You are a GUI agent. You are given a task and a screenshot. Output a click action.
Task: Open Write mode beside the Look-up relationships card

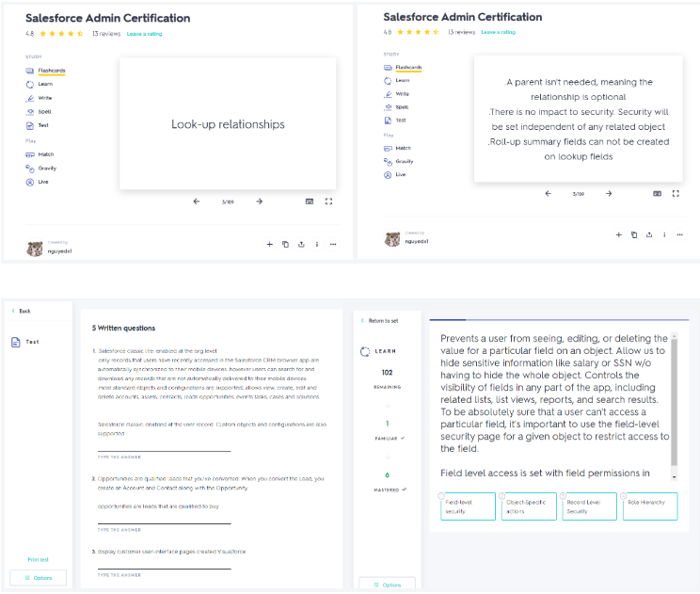[39, 98]
